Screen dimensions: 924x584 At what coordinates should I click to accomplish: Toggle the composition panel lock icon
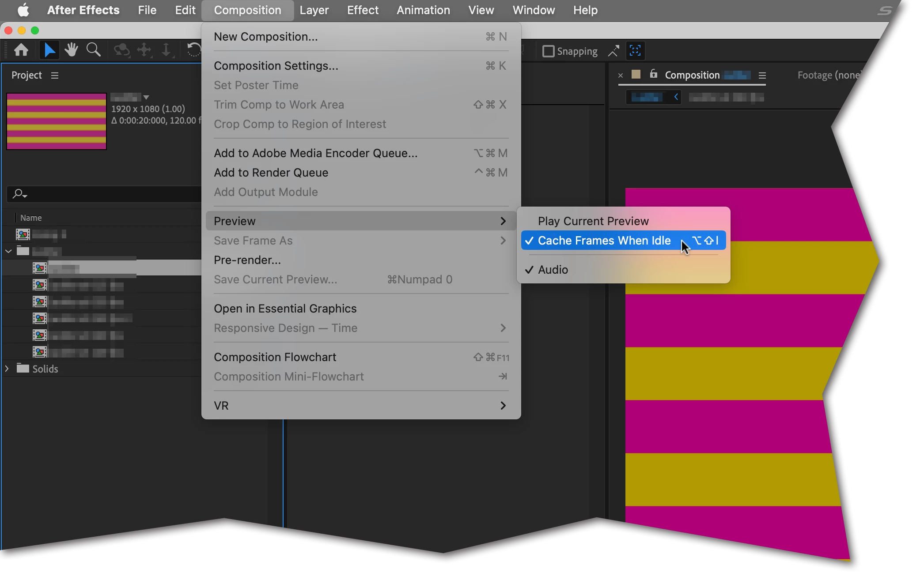coord(653,74)
